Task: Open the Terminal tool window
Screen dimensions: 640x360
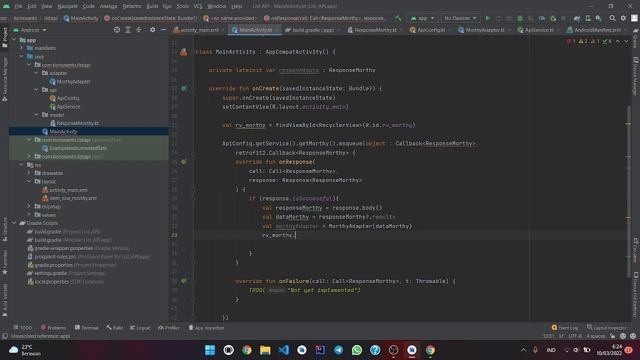Action: pos(87,327)
